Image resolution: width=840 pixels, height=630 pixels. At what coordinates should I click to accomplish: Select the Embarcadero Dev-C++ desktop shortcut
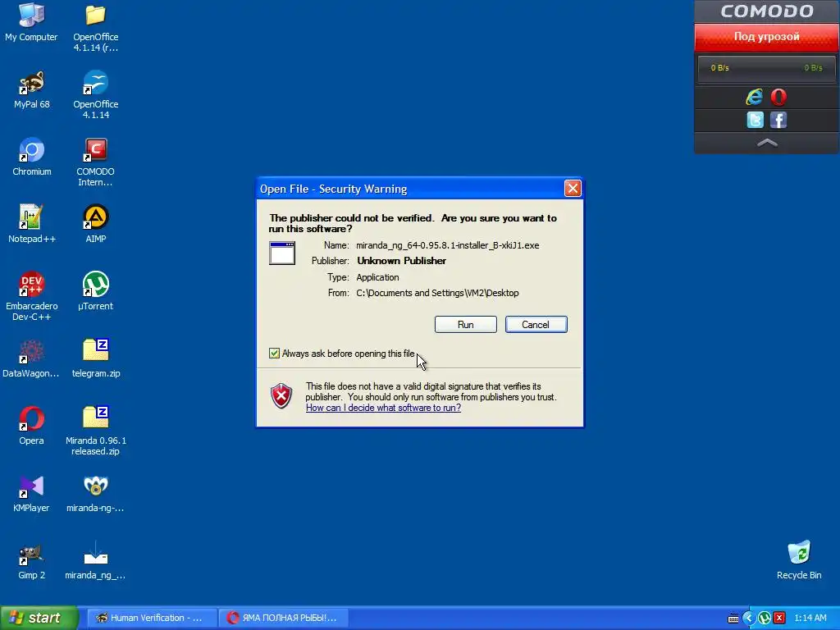(32, 297)
